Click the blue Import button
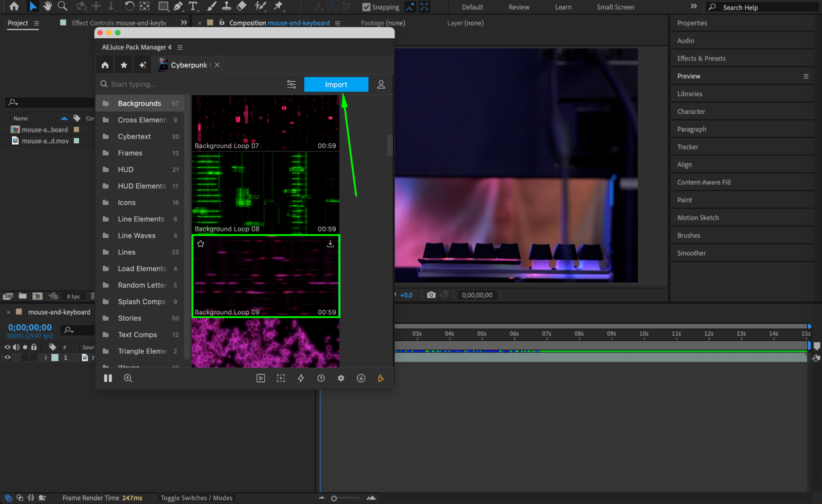This screenshot has height=504, width=822. pyautogui.click(x=336, y=84)
